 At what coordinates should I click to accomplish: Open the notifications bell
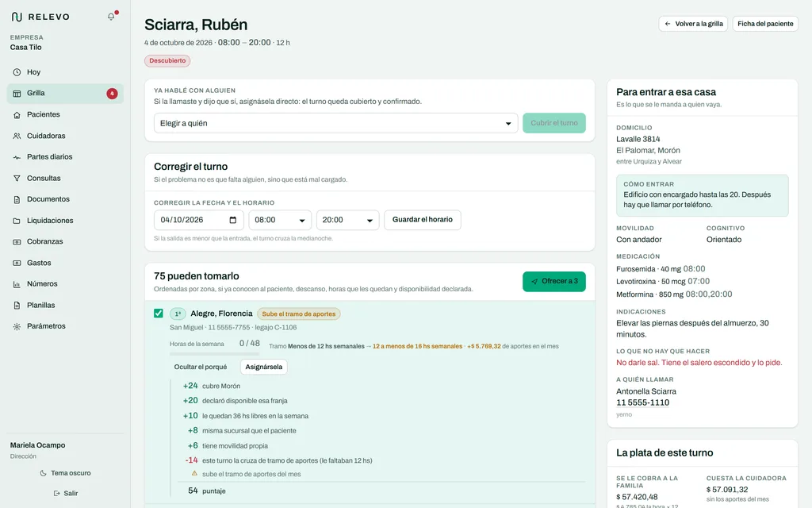tap(111, 17)
